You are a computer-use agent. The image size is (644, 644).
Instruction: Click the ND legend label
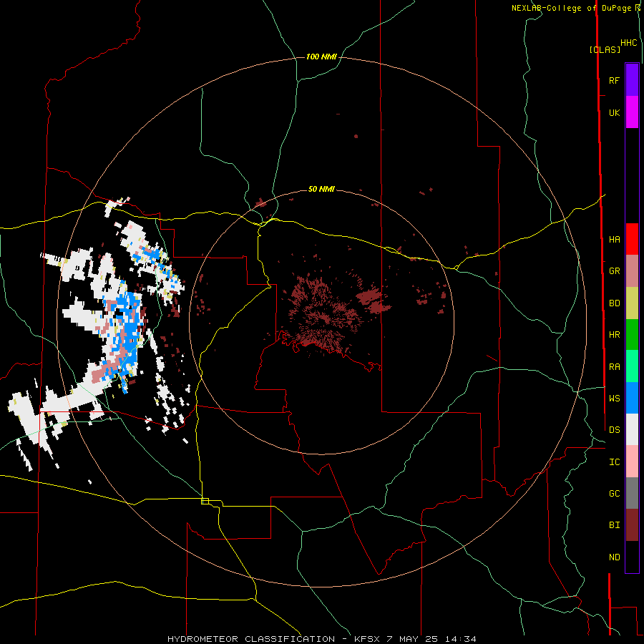click(614, 557)
